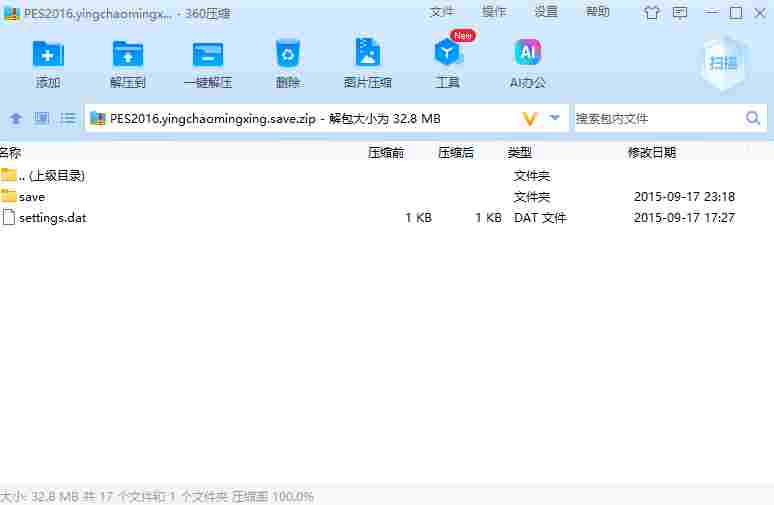The height and width of the screenshot is (505, 774).
Task: Click the 'DAT 文件' type cell
Action: 540,218
